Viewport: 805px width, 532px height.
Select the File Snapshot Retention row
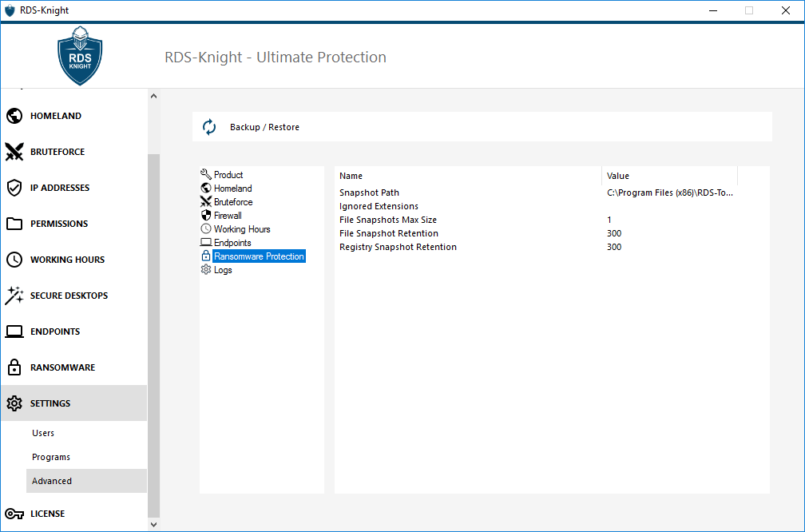coord(536,233)
